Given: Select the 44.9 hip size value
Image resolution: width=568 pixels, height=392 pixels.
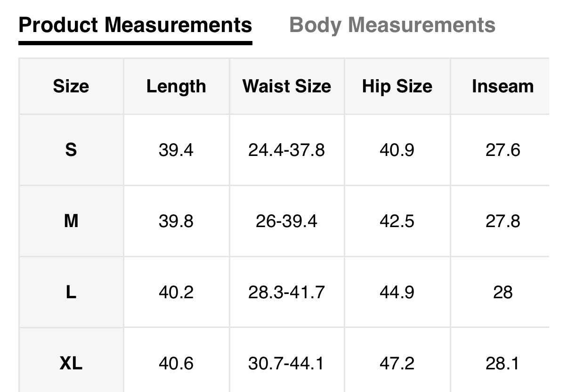Looking at the screenshot, I should point(397,292).
